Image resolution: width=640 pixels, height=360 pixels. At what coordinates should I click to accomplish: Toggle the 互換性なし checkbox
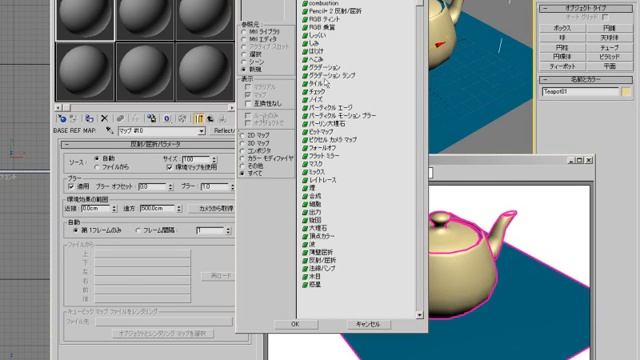[x=248, y=104]
